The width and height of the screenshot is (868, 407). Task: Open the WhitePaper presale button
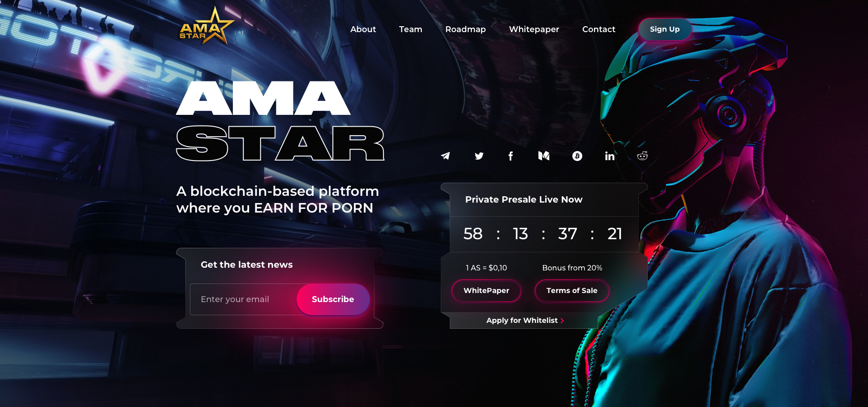click(x=486, y=291)
